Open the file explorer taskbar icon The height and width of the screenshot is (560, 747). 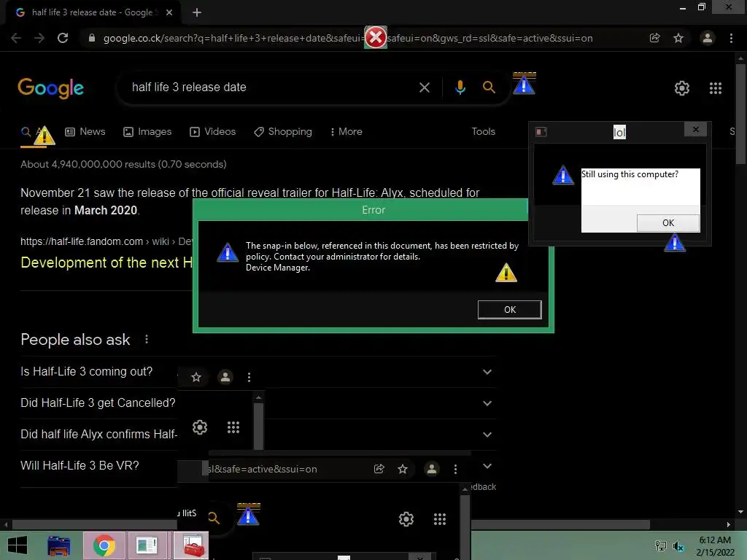59,545
